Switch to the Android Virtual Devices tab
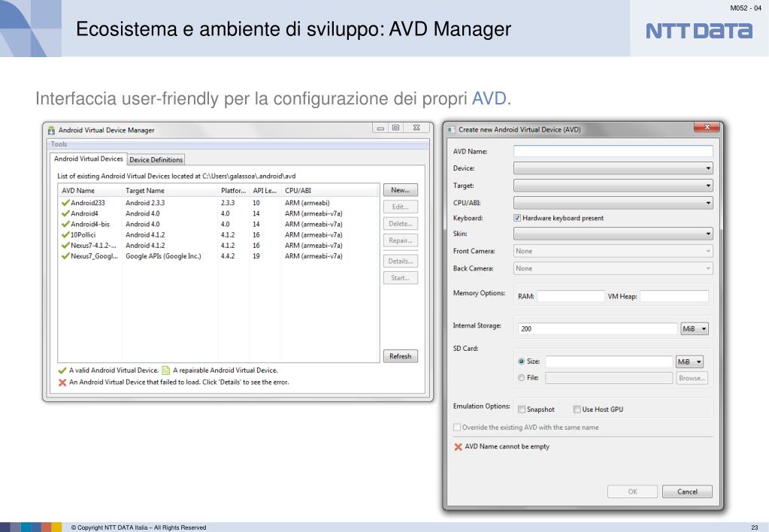Image resolution: width=769 pixels, height=532 pixels. pos(88,159)
